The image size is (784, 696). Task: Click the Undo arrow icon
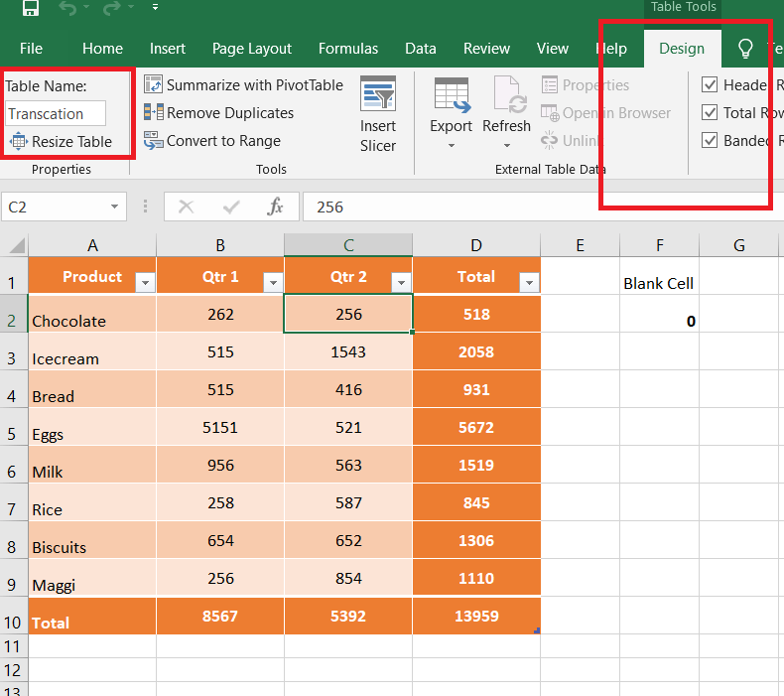pos(67,7)
